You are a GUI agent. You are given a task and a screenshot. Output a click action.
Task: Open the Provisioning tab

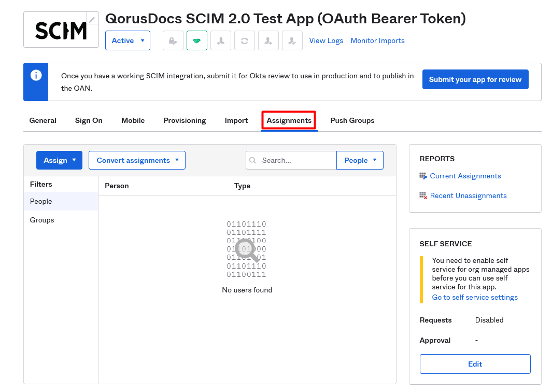[185, 120]
